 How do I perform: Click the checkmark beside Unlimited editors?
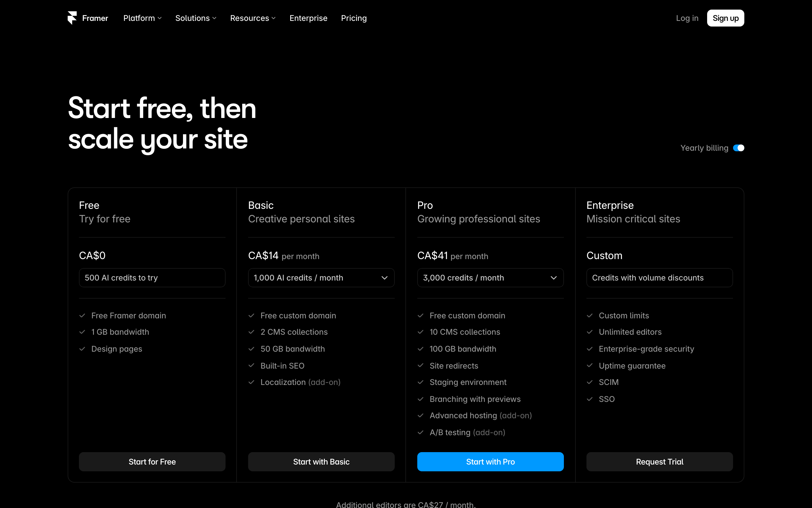pyautogui.click(x=590, y=332)
